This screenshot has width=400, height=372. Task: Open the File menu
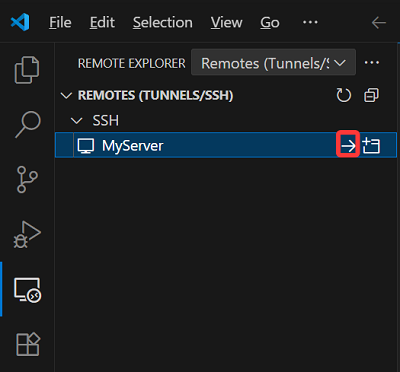[60, 23]
